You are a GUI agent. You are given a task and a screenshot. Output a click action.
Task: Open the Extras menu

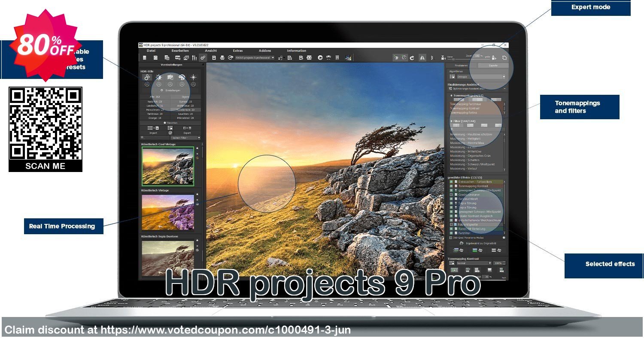[238, 51]
